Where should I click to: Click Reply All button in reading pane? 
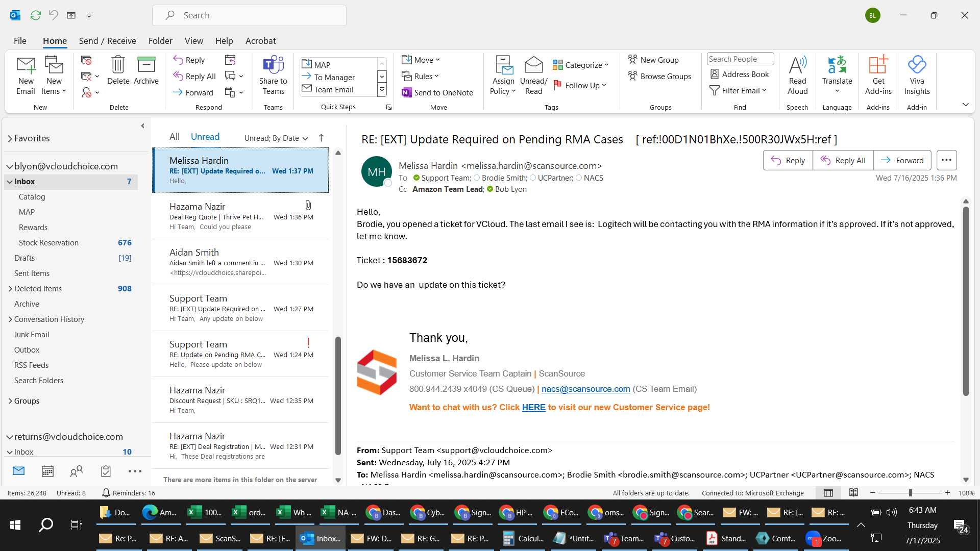[843, 160]
